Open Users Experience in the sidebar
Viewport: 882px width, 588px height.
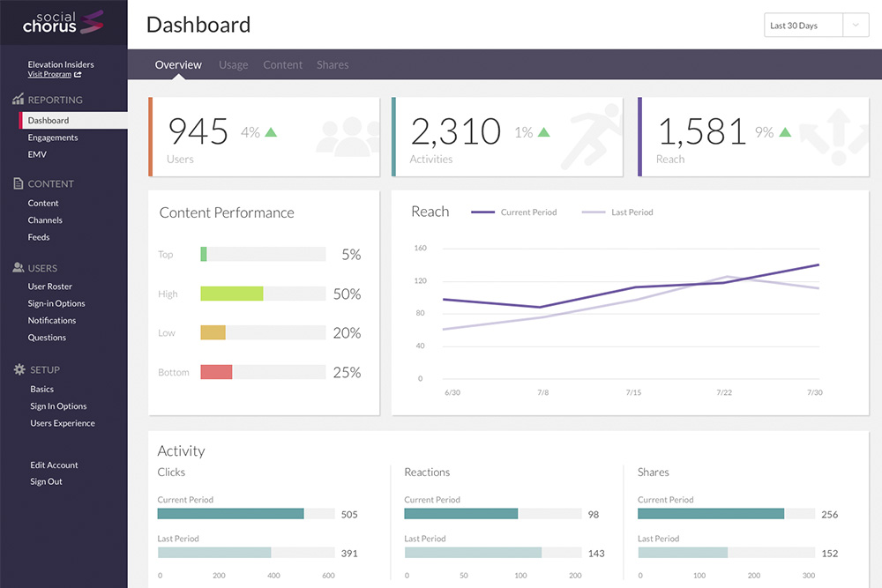click(63, 423)
